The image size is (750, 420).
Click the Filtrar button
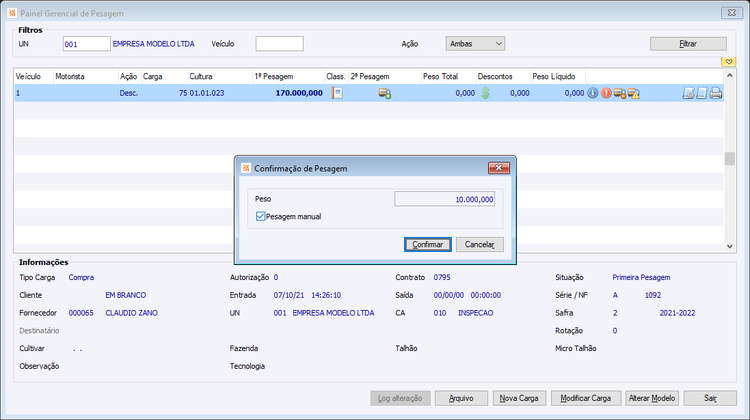(688, 44)
